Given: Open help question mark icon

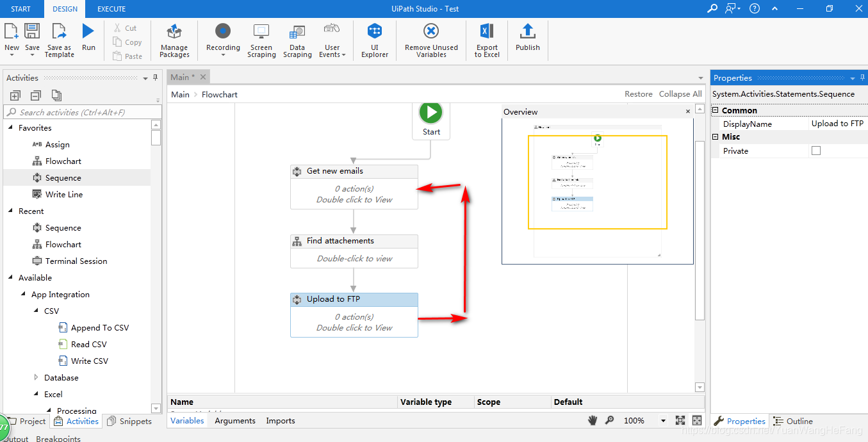Looking at the screenshot, I should coord(755,8).
